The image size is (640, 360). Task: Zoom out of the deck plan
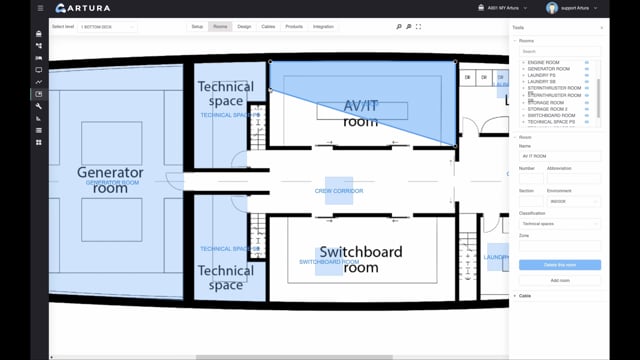409,27
